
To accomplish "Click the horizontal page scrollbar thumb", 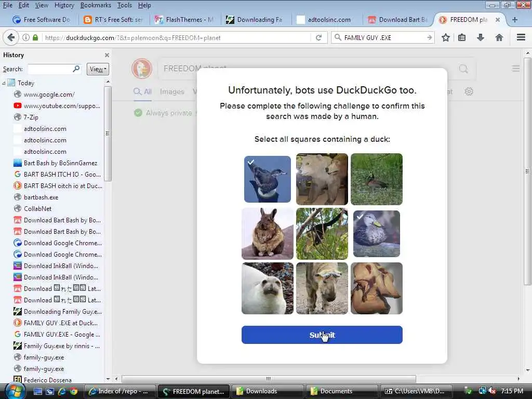I will tap(269, 379).
